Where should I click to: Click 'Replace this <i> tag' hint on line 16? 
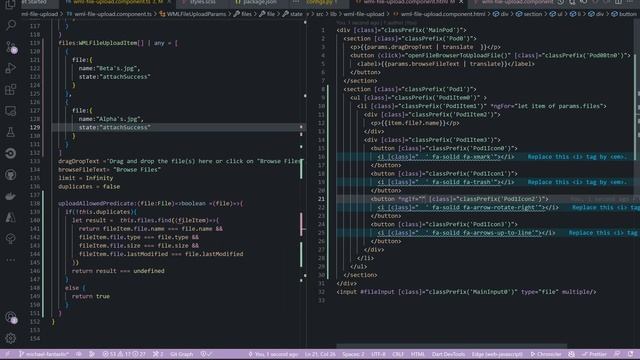[x=576, y=157]
